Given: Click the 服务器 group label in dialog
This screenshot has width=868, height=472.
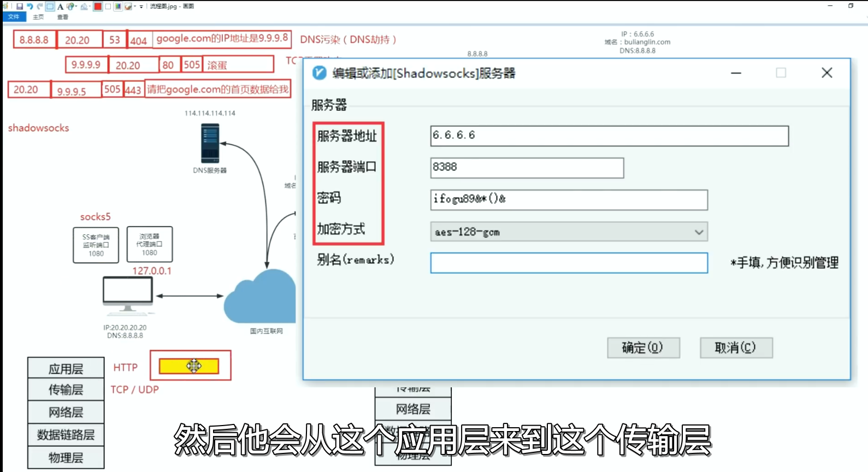Looking at the screenshot, I should pyautogui.click(x=329, y=105).
